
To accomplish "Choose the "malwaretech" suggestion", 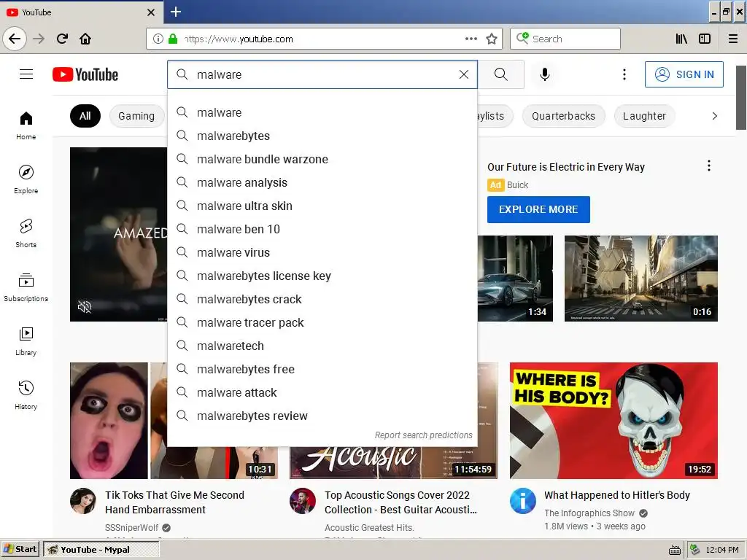I will pyautogui.click(x=322, y=346).
